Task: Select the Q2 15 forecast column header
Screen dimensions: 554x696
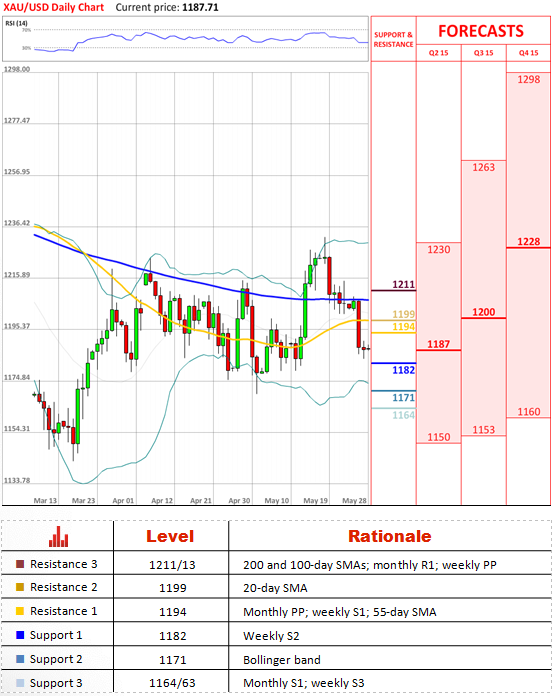Action: [439, 53]
